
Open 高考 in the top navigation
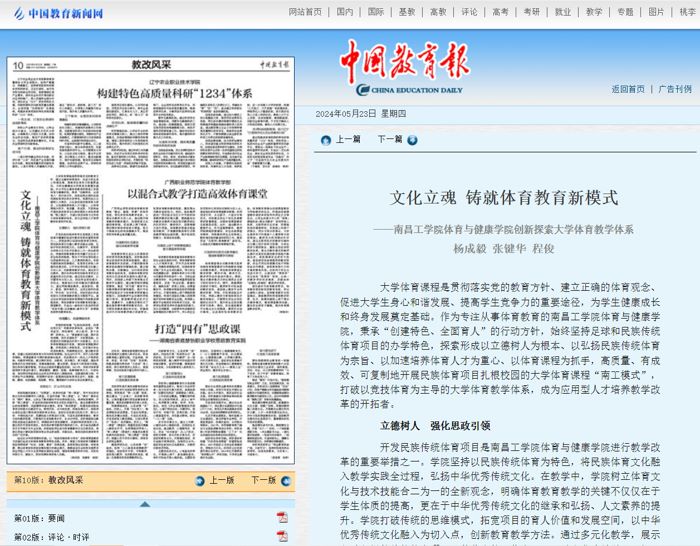500,12
